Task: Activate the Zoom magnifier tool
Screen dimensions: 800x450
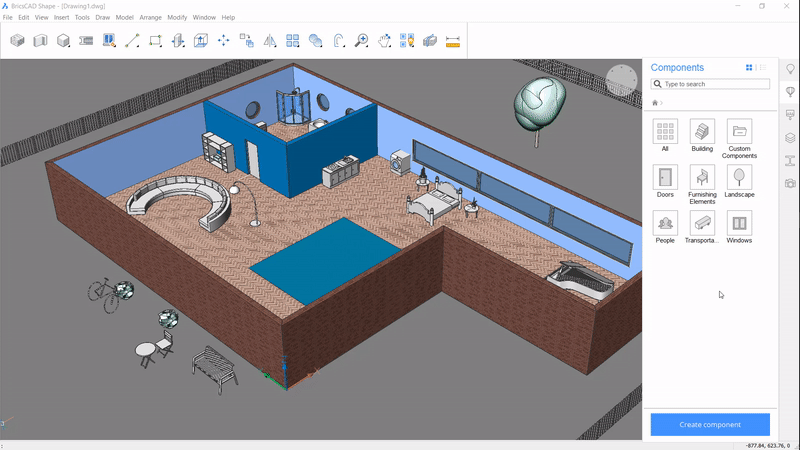Action: pos(362,40)
